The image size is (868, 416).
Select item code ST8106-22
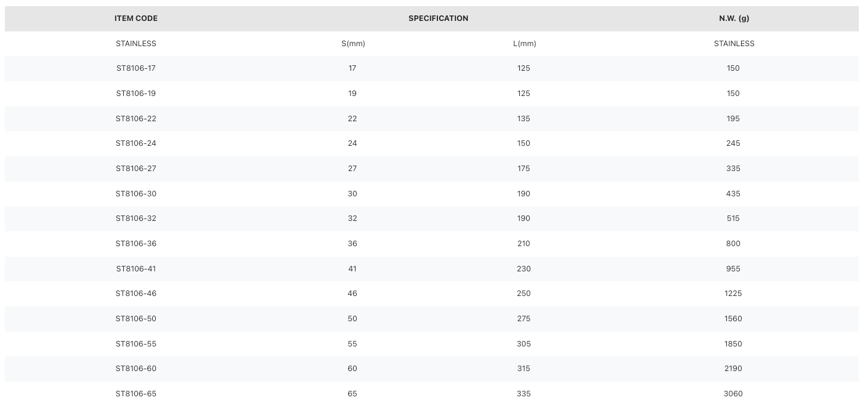tap(136, 119)
